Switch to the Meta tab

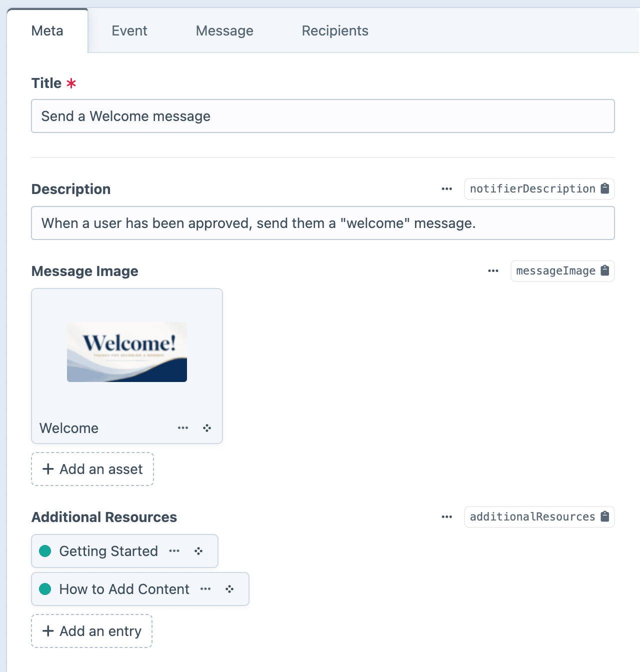point(47,30)
